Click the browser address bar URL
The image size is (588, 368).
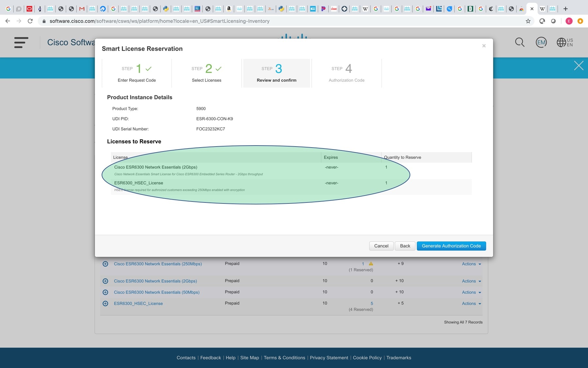[x=159, y=21]
